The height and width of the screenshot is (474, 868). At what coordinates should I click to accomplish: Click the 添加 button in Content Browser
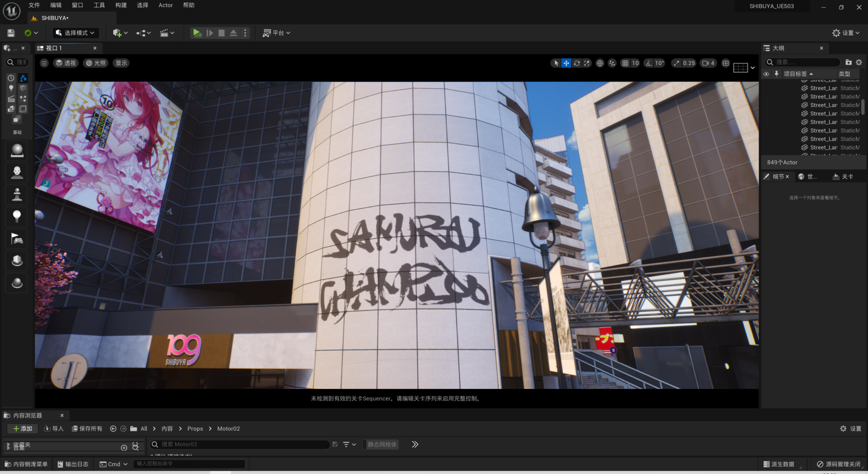click(23, 428)
